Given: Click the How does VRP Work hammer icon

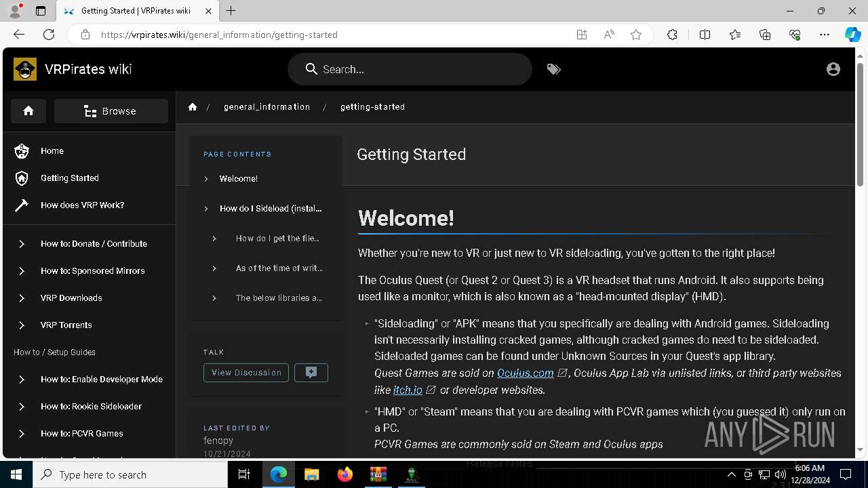Looking at the screenshot, I should point(22,205).
